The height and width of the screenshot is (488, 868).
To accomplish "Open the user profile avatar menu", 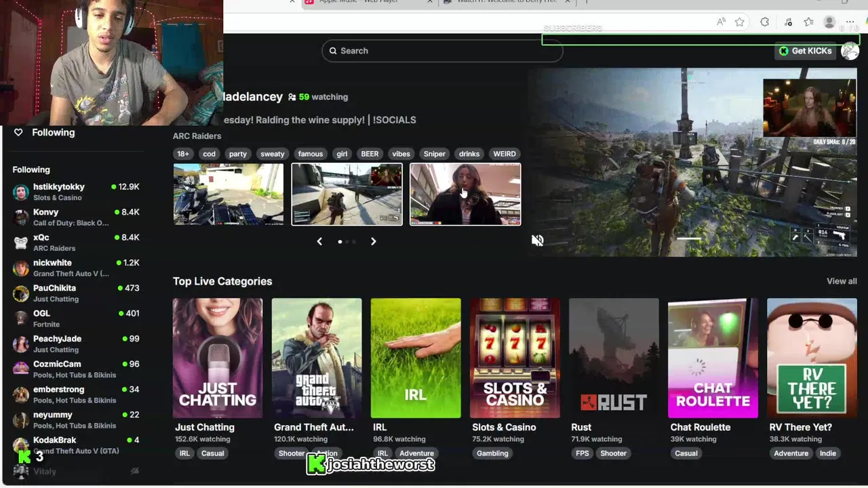I will (x=850, y=51).
